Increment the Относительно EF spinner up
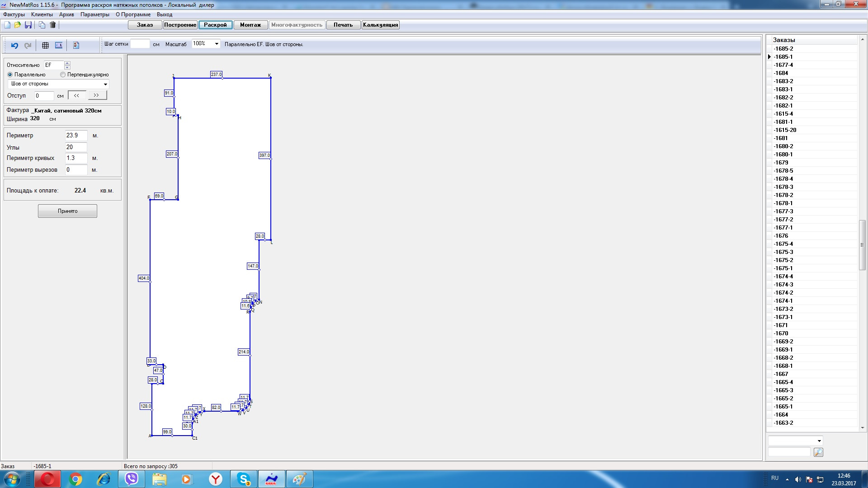The height and width of the screenshot is (488, 868). [x=67, y=63]
